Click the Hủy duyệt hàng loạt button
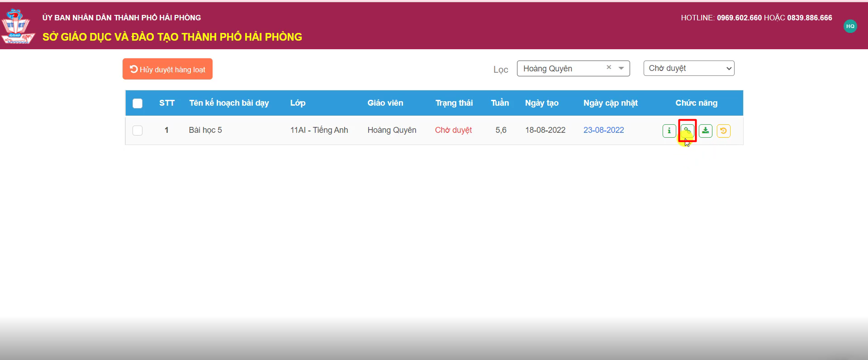The width and height of the screenshot is (868, 360). (167, 69)
